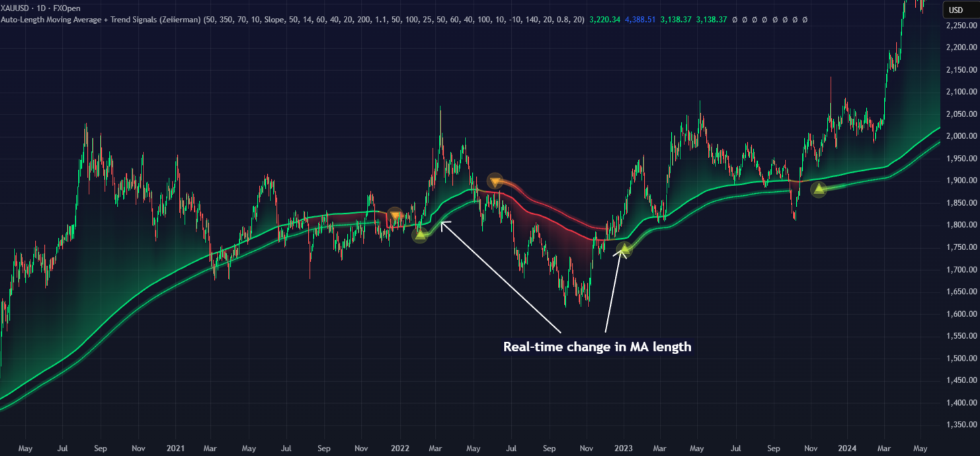The height and width of the screenshot is (456, 980).
Task: Select the yellow signal triangle near November 2023
Action: (x=819, y=189)
